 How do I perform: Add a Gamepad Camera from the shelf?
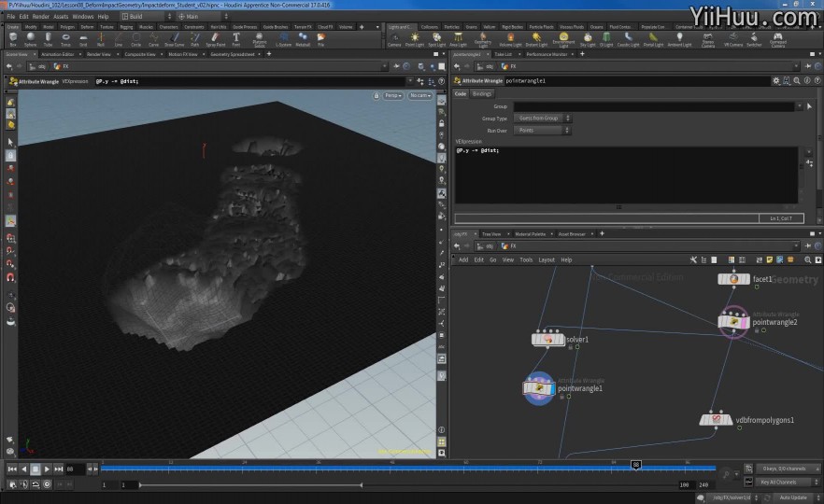(x=777, y=40)
